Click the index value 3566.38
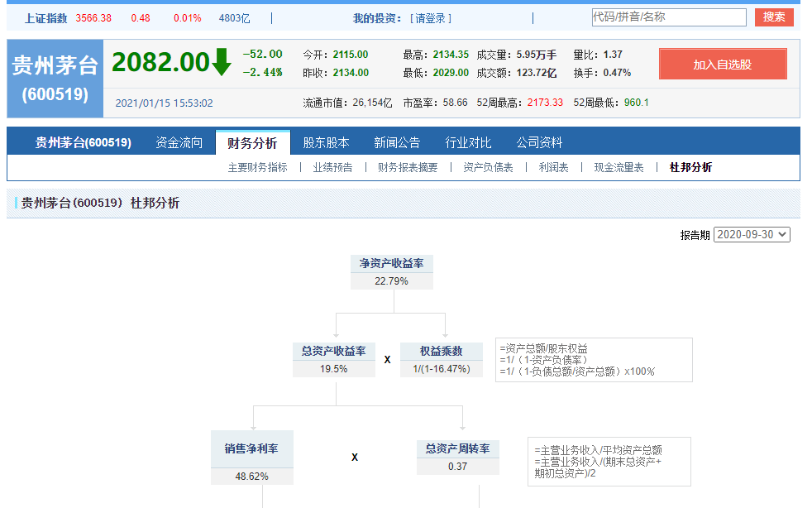This screenshot has width=812, height=508. [x=93, y=18]
